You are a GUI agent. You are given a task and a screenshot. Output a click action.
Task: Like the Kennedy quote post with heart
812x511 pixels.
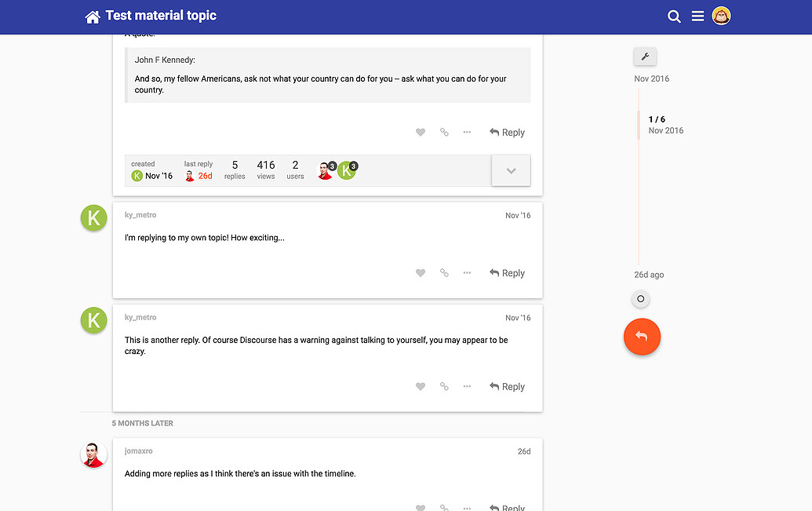click(421, 133)
